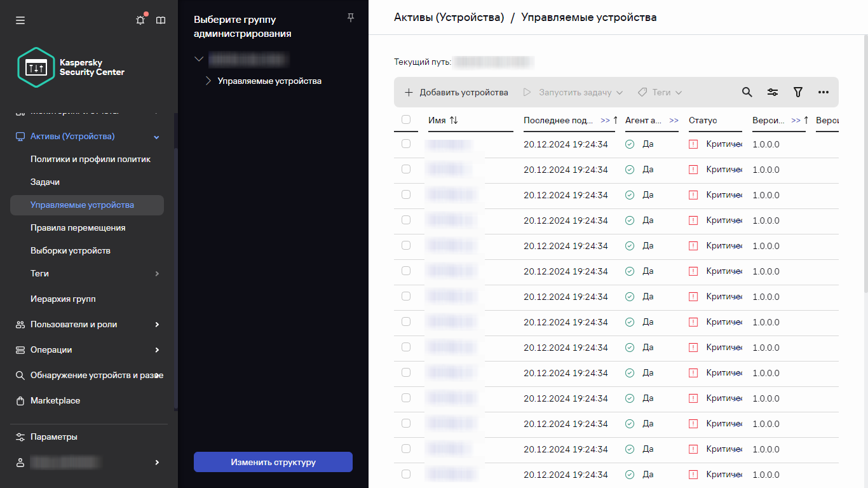This screenshot has width=868, height=488.
Task: Check the first device row checkbox
Action: click(406, 144)
